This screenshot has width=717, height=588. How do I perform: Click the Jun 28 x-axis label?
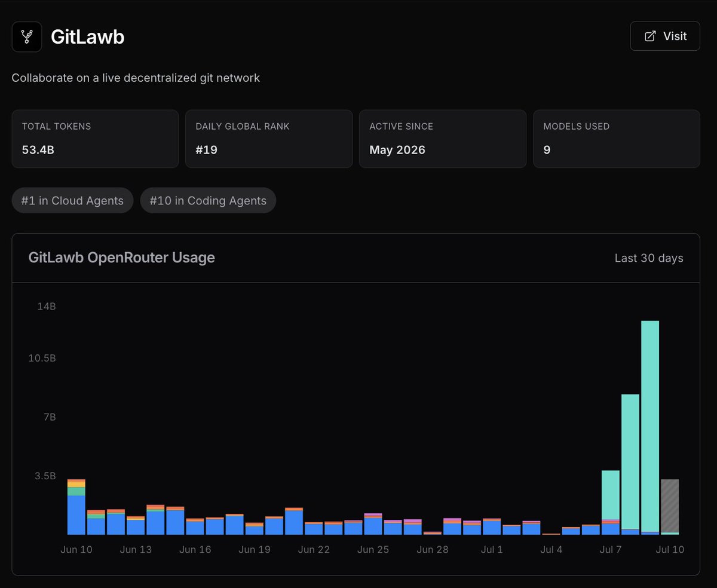click(433, 549)
